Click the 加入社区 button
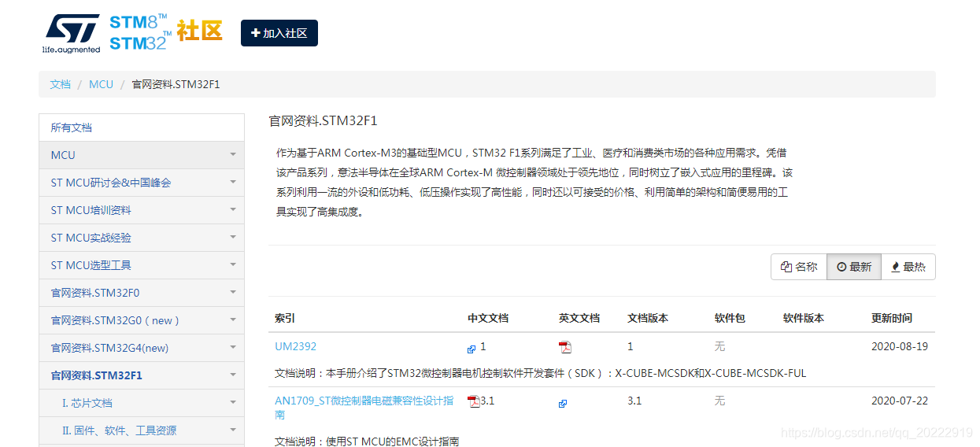 click(x=279, y=33)
